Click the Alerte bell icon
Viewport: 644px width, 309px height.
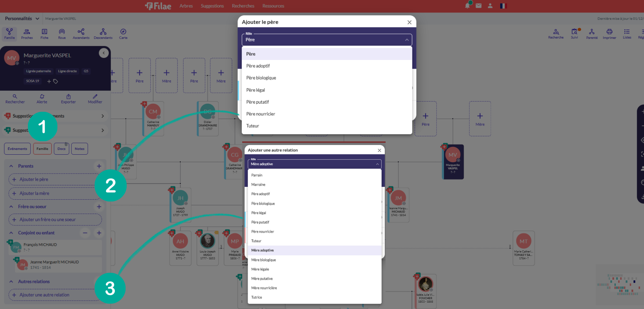pos(42,99)
